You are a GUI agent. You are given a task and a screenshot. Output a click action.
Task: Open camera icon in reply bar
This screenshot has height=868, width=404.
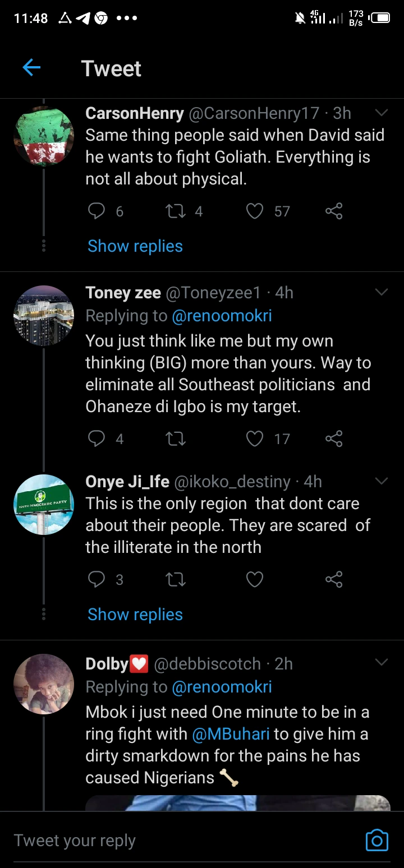377,840
